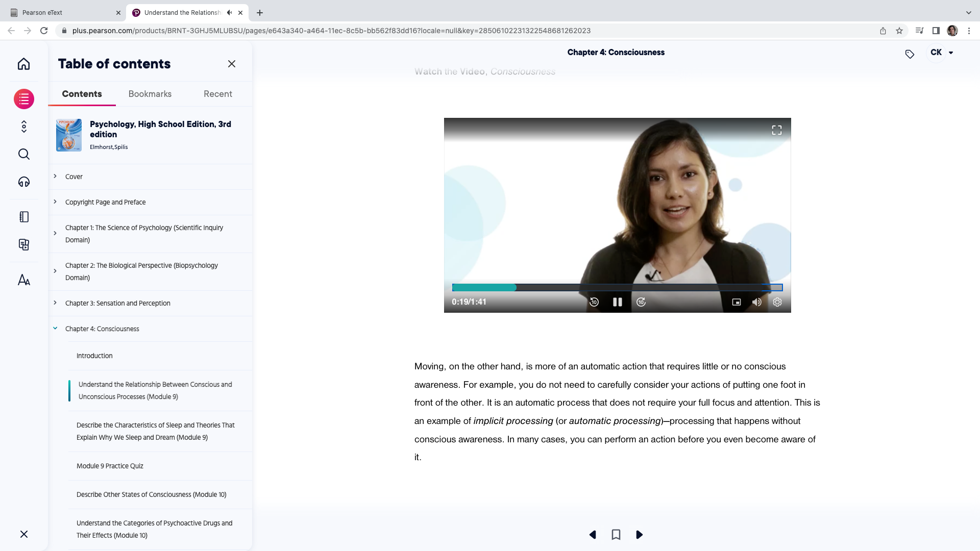Open tab search chevron

coord(968,13)
